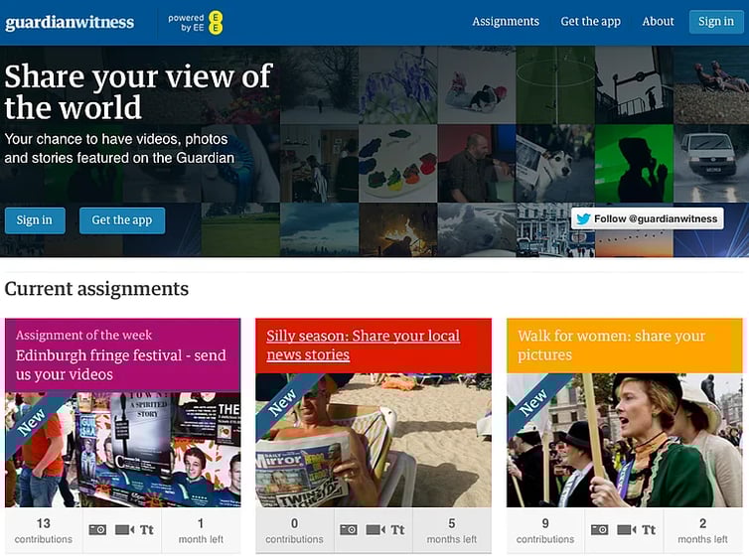Click photo camera icon on Silly season card
Screen dimensions: 749x560
349,530
